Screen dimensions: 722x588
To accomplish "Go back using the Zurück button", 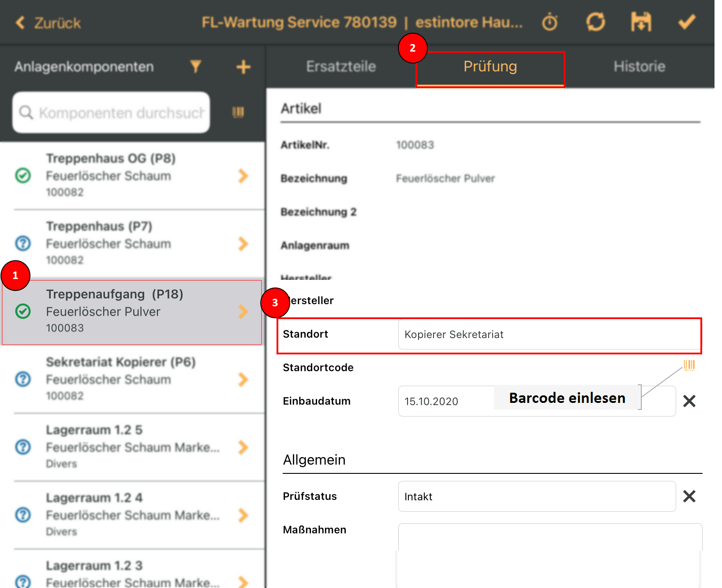I will click(x=49, y=23).
